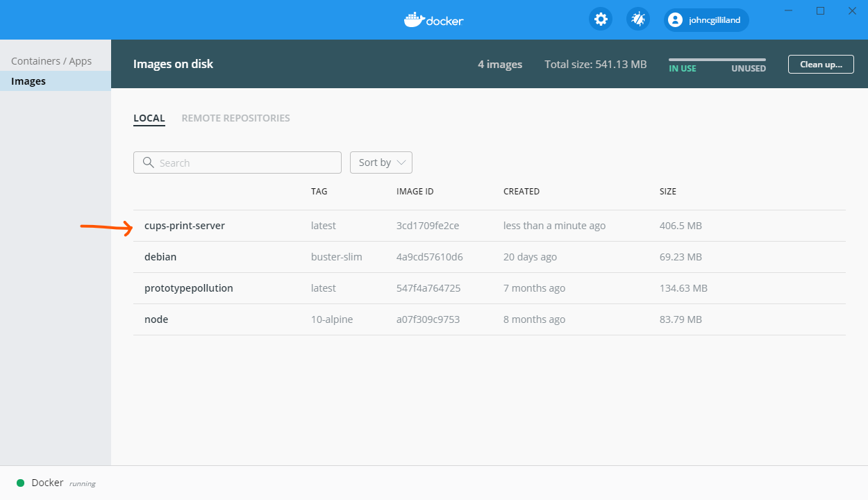Click image ID 3cd1709fe2ce
Screen dimensions: 868x500
click(428, 226)
